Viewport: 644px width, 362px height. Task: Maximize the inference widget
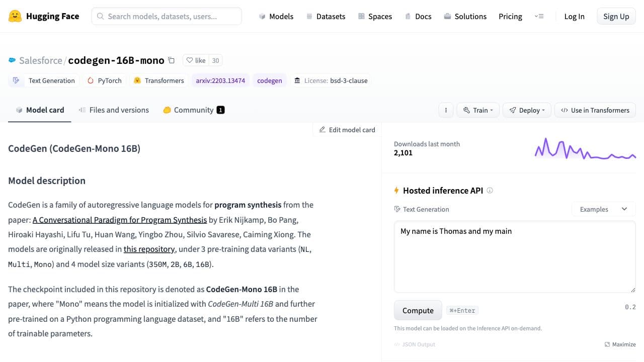620,344
